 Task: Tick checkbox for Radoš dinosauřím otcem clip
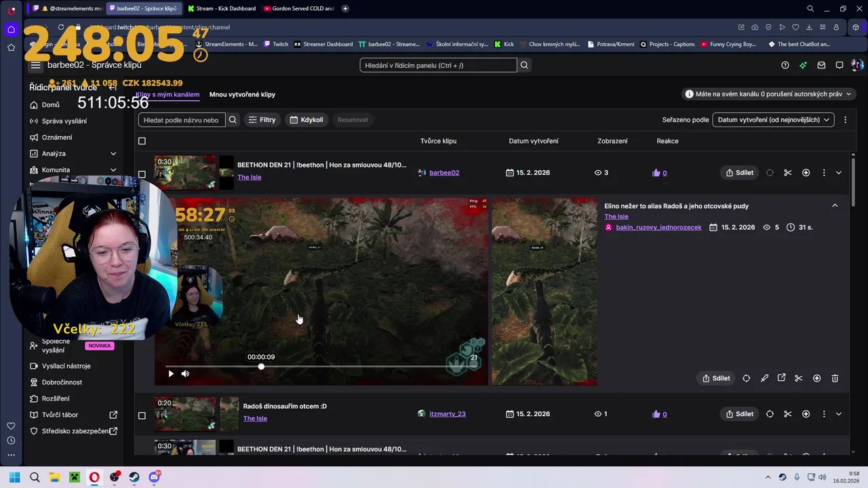(142, 415)
